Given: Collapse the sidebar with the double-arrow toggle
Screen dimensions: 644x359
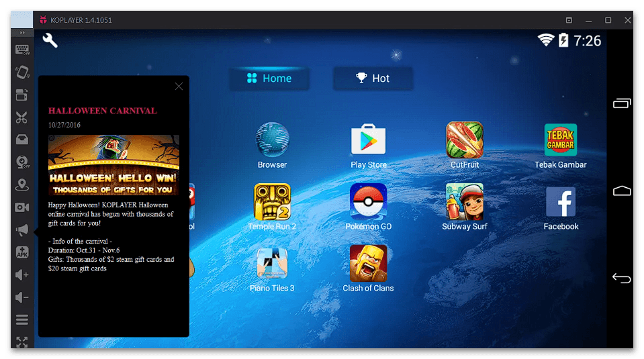Looking at the screenshot, I should [x=22, y=32].
